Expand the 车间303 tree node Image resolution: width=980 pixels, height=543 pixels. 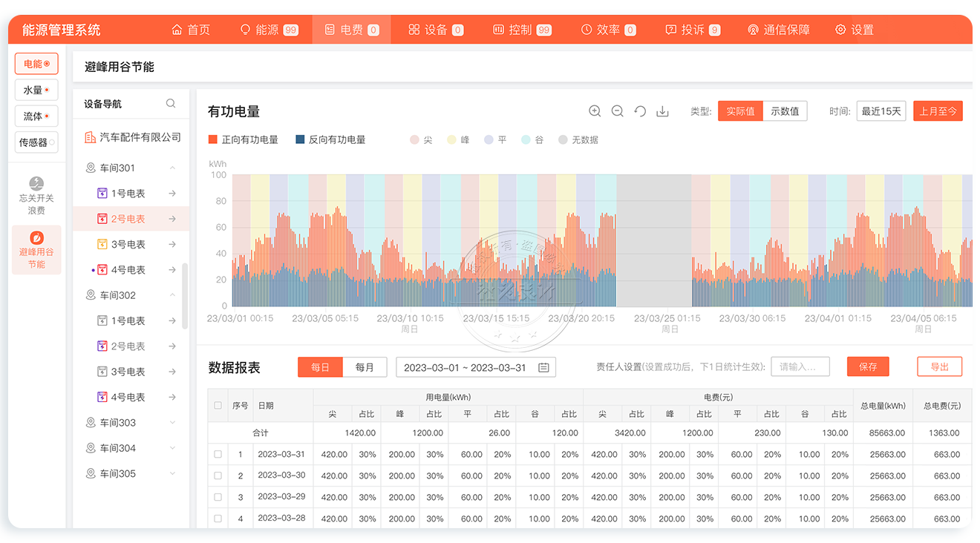172,423
